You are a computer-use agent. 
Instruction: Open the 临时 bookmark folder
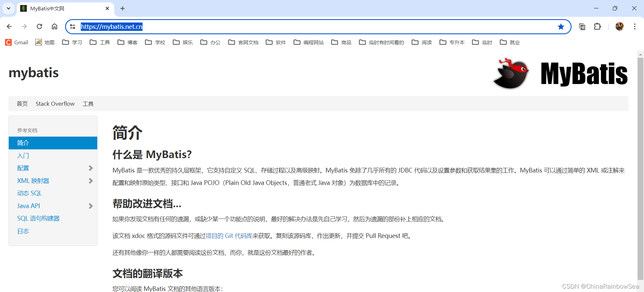[x=482, y=42]
